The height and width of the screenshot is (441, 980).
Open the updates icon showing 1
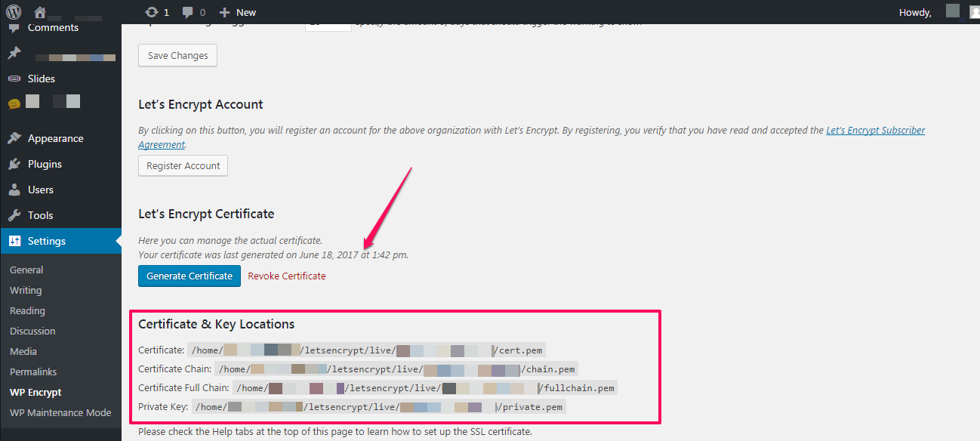(157, 12)
